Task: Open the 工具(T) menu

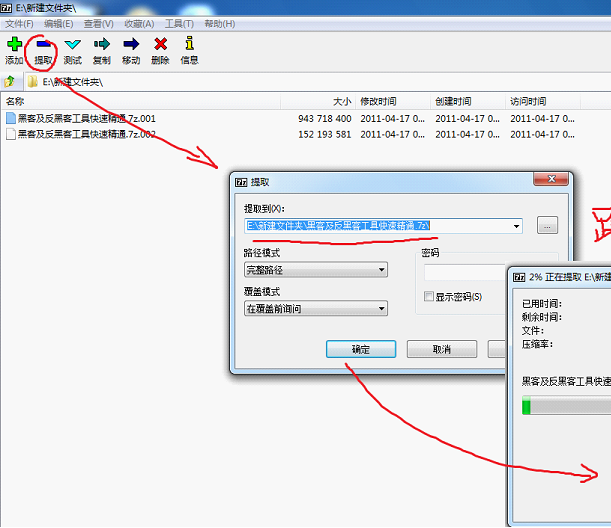Action: pos(179,24)
